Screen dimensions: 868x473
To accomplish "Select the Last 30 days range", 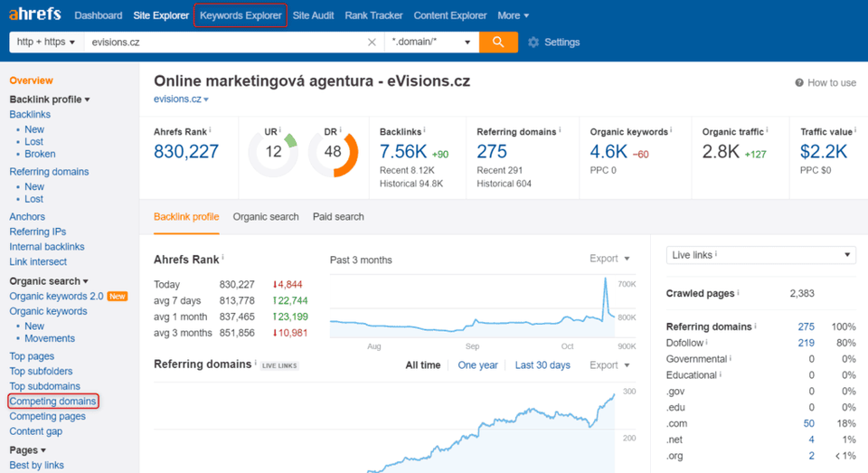I will (542, 365).
